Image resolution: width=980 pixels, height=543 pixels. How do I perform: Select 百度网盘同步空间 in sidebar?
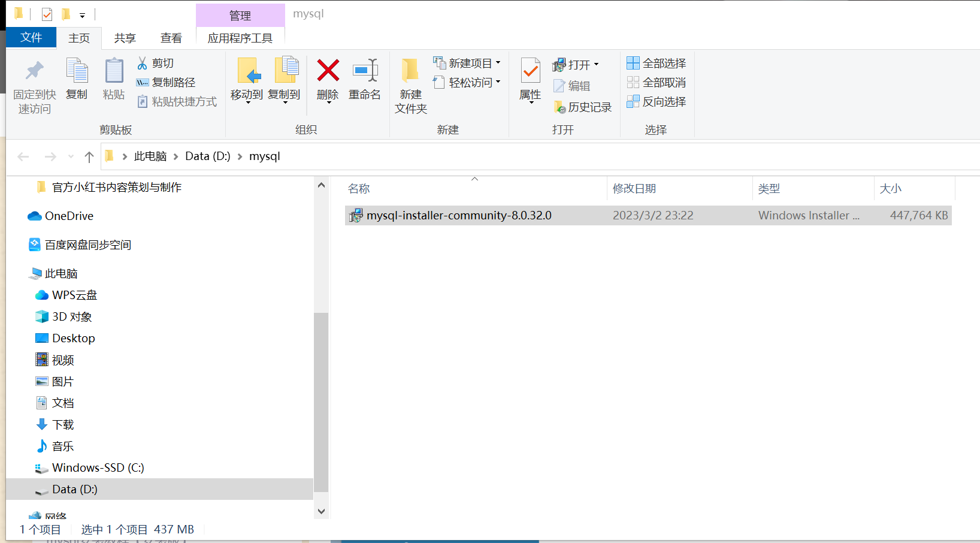click(x=88, y=245)
